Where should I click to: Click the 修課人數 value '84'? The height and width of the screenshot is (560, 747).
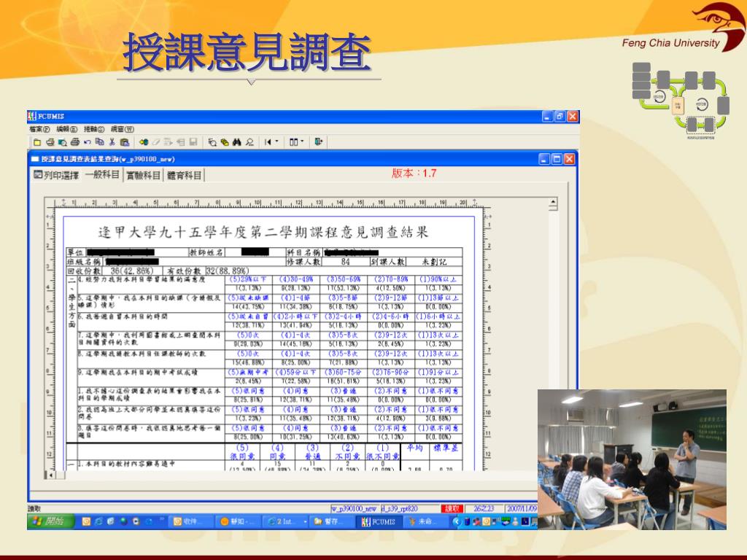point(345,262)
